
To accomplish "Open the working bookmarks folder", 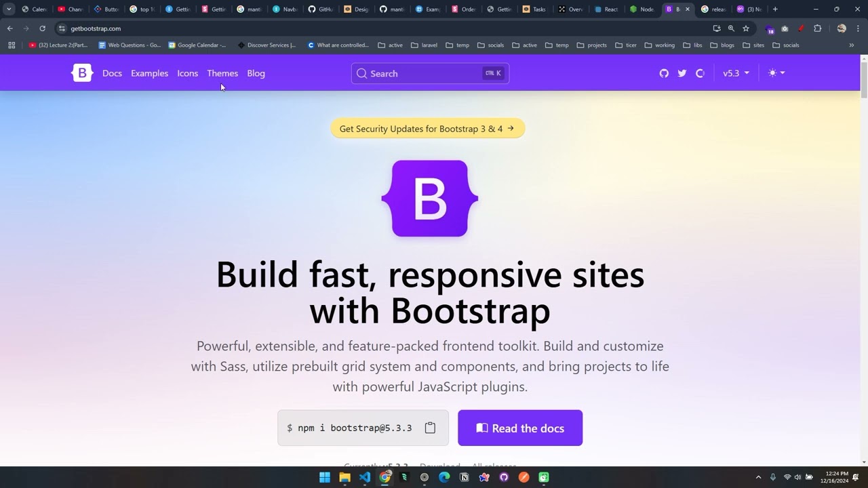I will [x=659, y=45].
